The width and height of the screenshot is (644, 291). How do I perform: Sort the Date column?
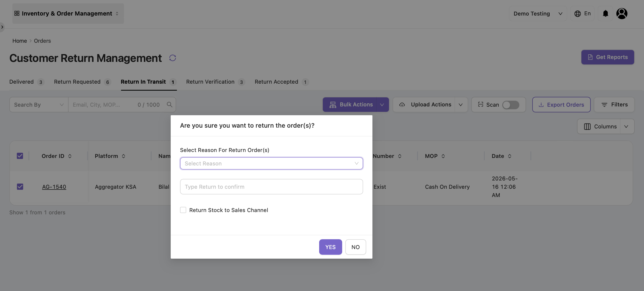[x=510, y=156]
